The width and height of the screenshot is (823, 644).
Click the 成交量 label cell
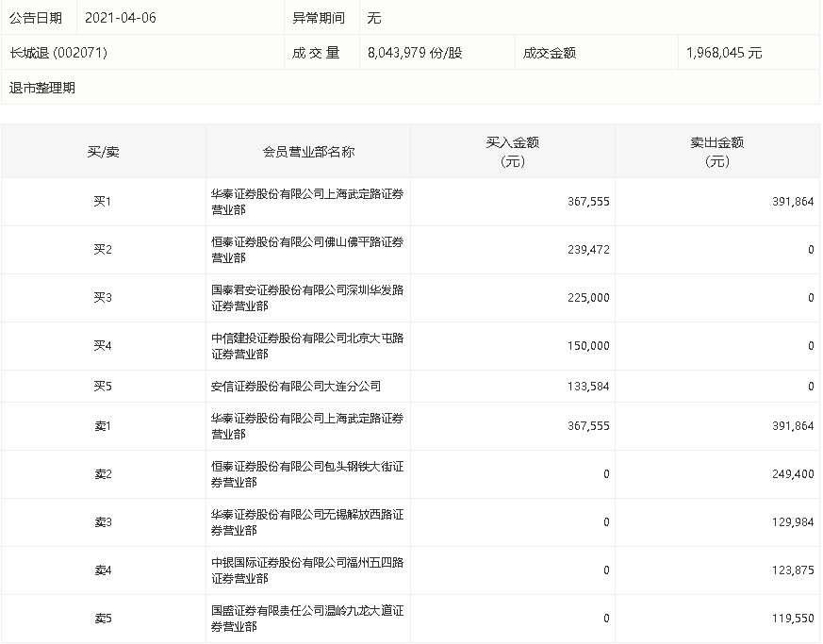pyautogui.click(x=316, y=53)
